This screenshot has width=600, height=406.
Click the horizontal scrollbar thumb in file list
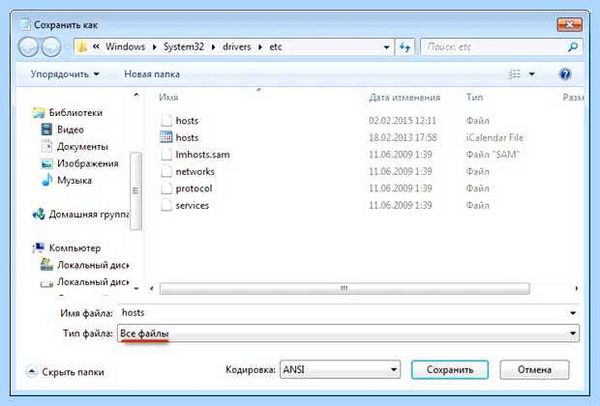tap(344, 289)
